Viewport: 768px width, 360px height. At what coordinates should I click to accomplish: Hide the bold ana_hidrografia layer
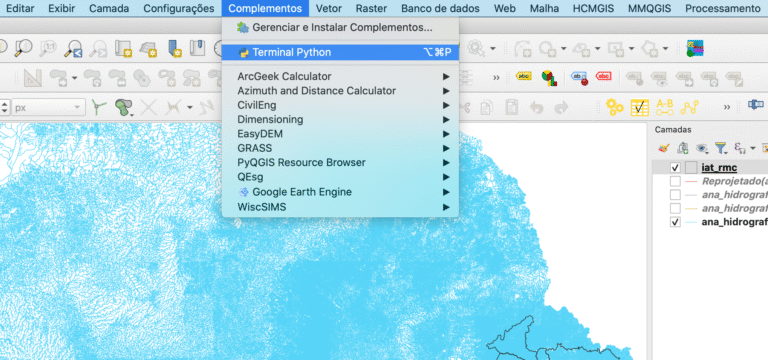[675, 222]
